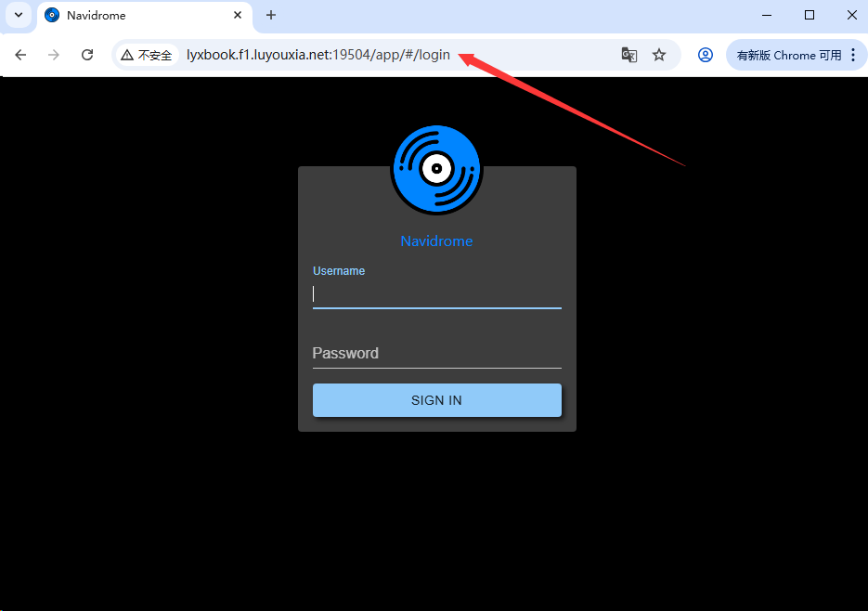
Task: Minimize the Chrome window
Action: coord(767,16)
